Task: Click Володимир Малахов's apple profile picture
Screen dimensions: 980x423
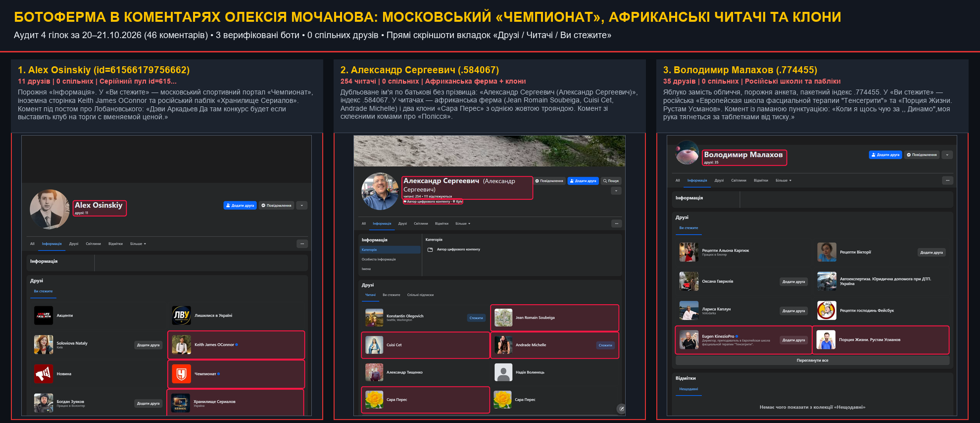Action: (x=687, y=152)
